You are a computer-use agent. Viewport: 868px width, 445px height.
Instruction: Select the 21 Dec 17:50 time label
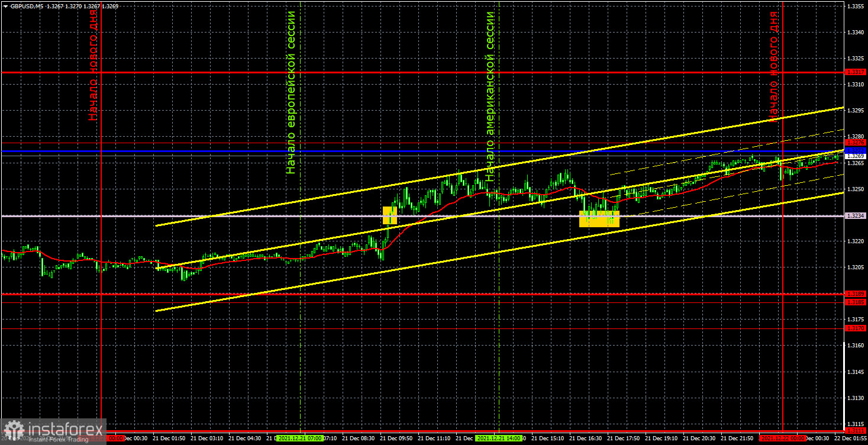point(624,438)
